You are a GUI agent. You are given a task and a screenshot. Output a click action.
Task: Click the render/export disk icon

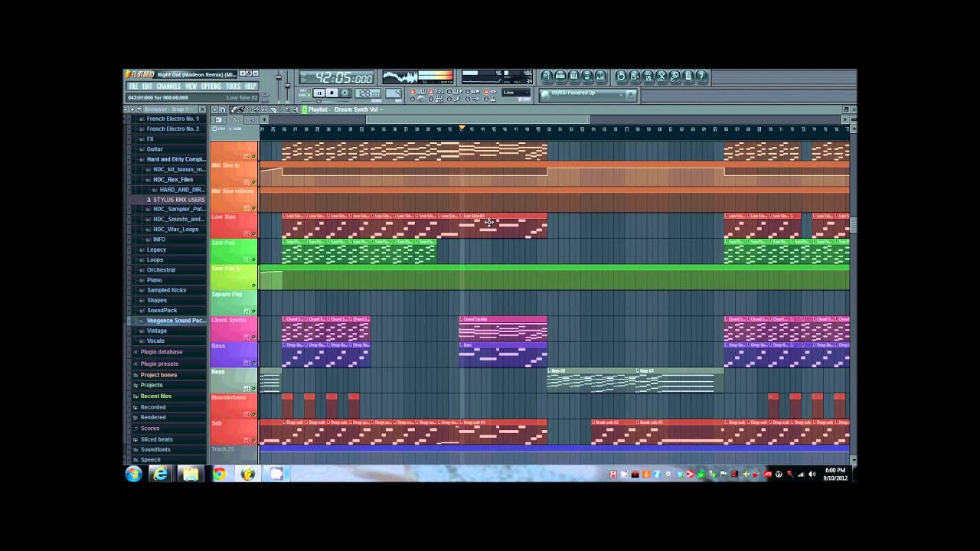pos(648,77)
